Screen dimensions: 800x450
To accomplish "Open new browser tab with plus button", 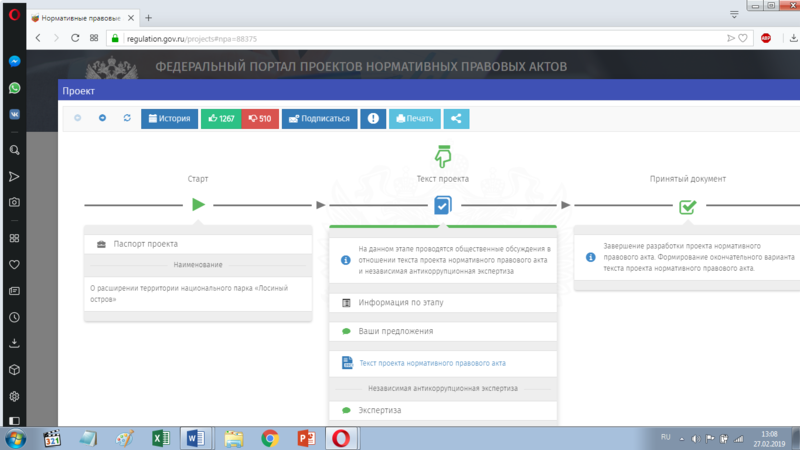I will click(149, 18).
